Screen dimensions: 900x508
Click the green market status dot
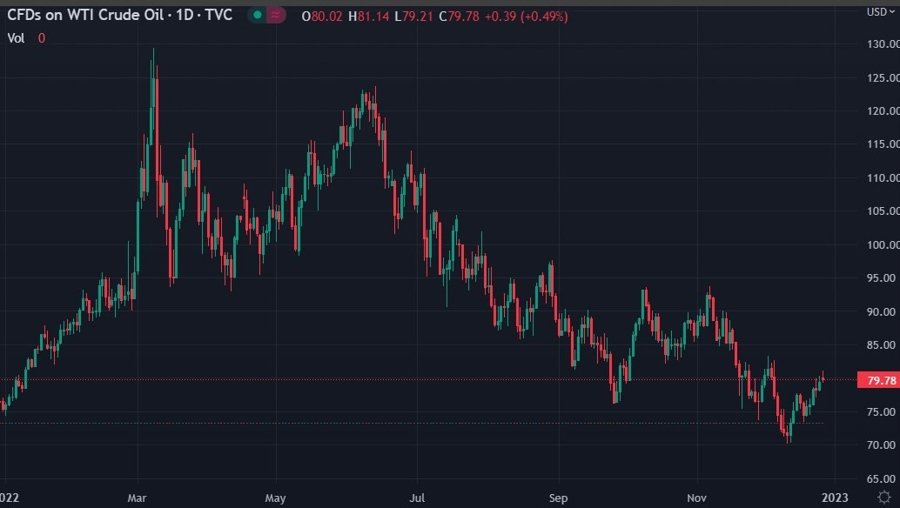[258, 15]
